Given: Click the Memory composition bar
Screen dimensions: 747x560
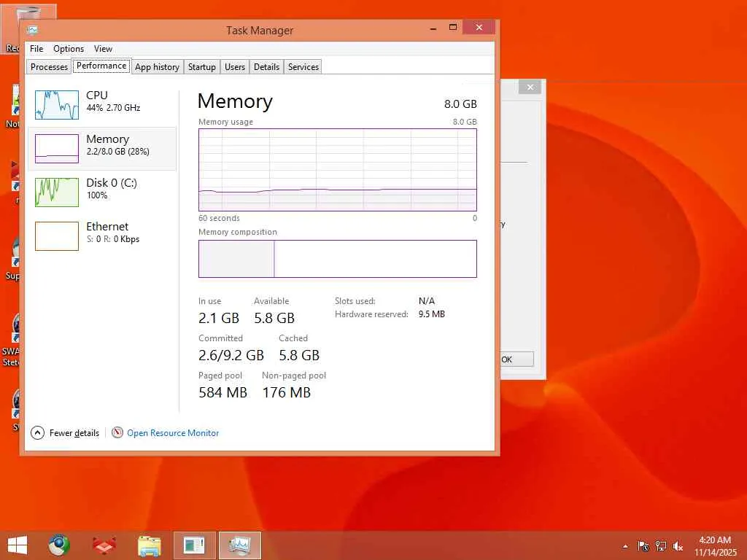Looking at the screenshot, I should (x=337, y=259).
